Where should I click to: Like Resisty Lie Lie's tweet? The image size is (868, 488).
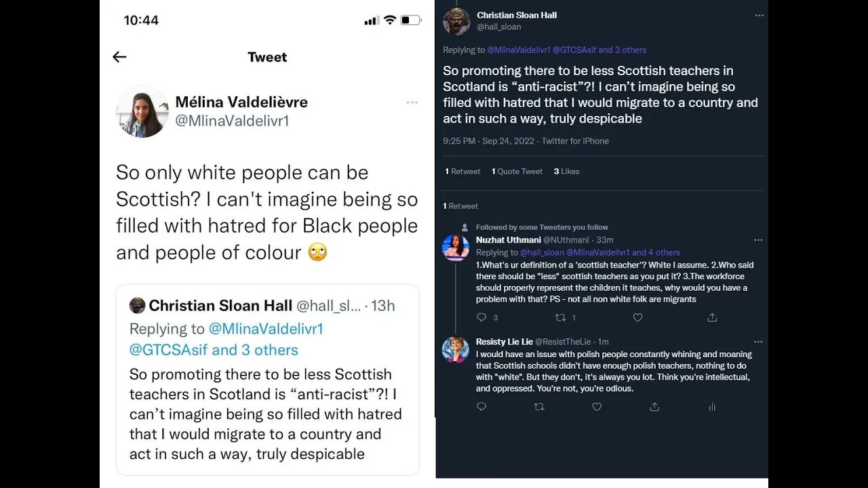click(x=597, y=407)
